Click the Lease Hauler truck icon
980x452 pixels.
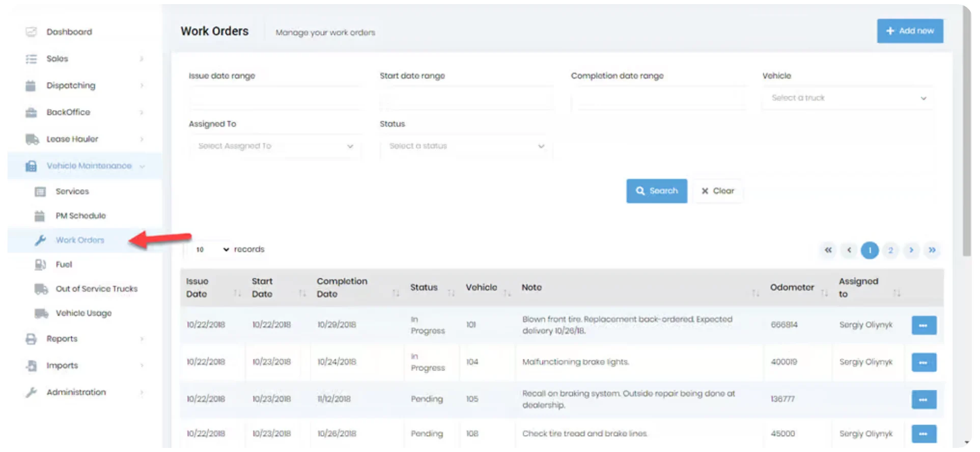tap(32, 139)
